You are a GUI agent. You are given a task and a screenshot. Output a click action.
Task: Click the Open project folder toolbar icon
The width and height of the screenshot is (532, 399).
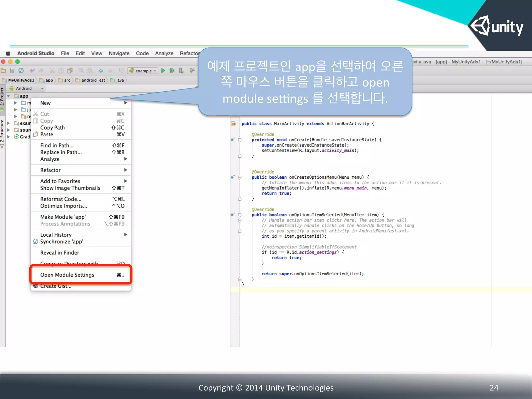point(3,71)
